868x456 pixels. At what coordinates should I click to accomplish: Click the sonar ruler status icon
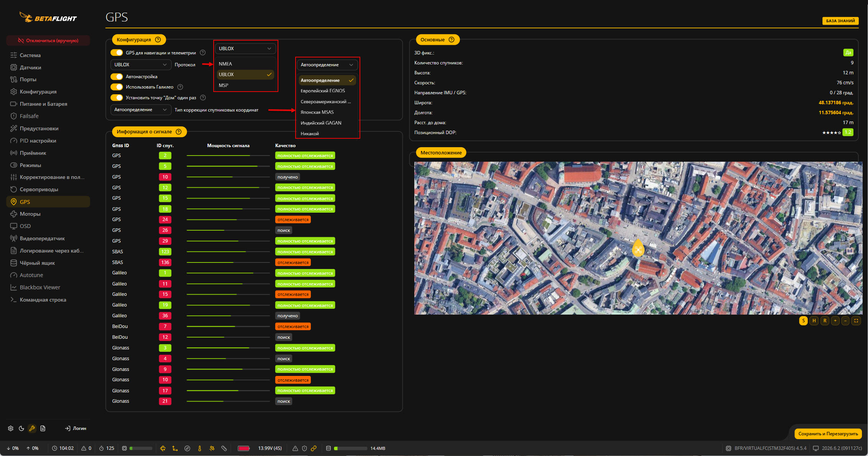tap(224, 448)
